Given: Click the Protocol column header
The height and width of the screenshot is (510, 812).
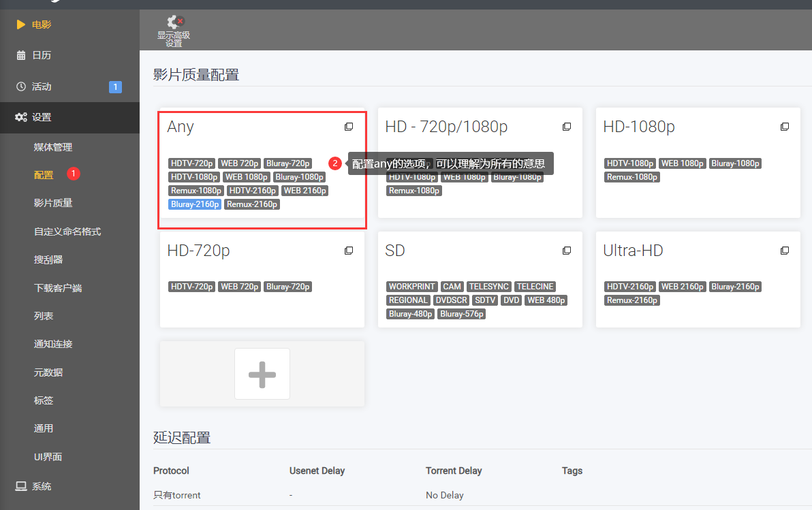Looking at the screenshot, I should [x=172, y=471].
